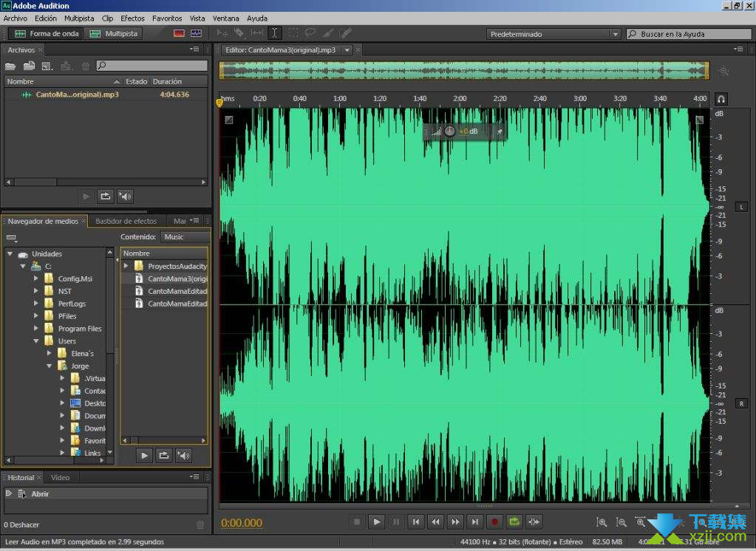Expand the Config.Msi folder

point(35,278)
